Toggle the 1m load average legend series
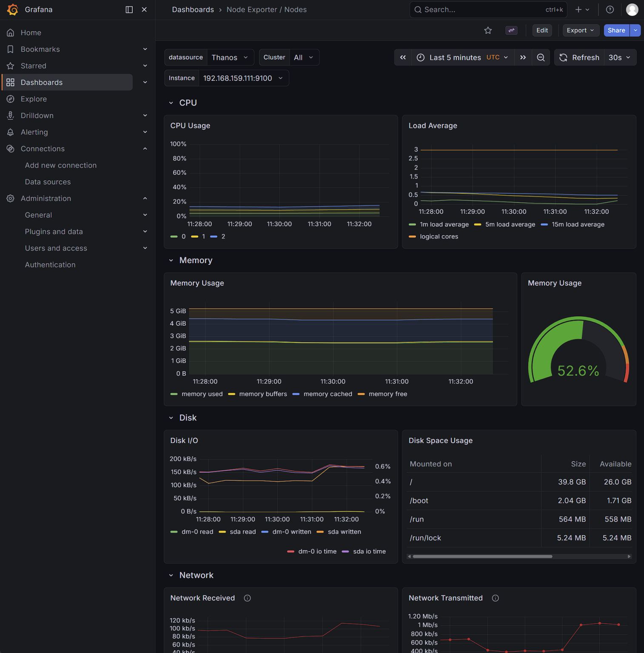 tap(444, 224)
